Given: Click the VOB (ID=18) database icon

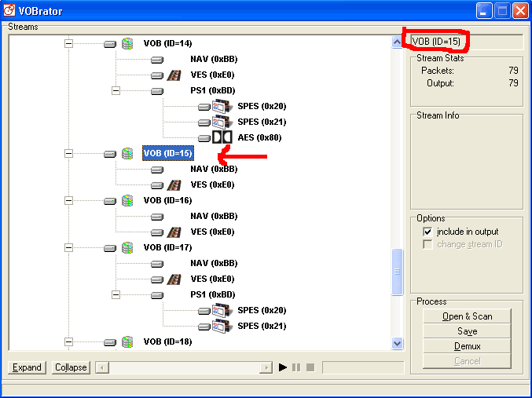Looking at the screenshot, I should coord(127,341).
